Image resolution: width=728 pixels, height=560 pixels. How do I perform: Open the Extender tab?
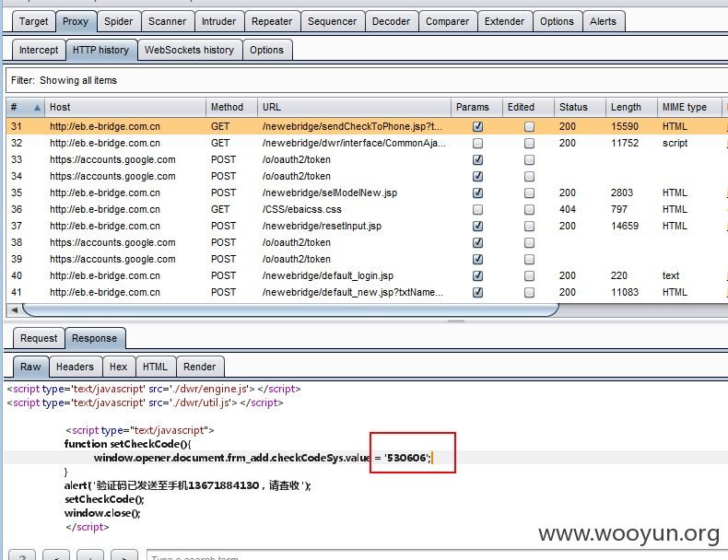pos(504,21)
